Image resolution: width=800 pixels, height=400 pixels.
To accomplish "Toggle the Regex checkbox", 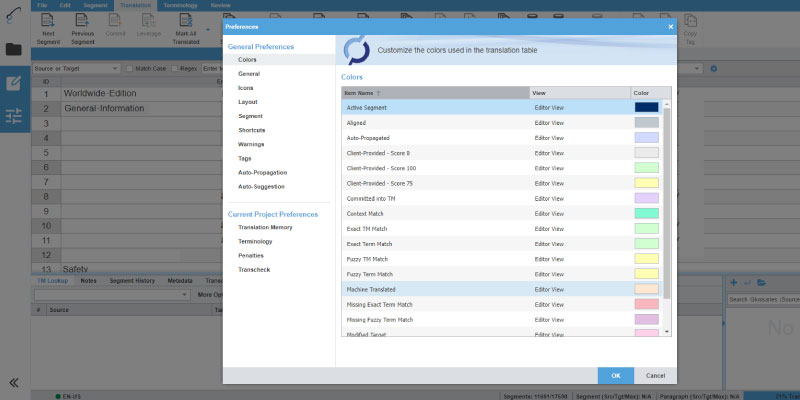I will [x=174, y=68].
